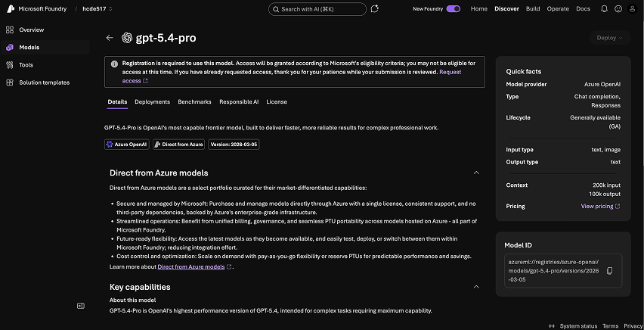
Task: Click the feedback smiley icon
Action: pos(619,9)
